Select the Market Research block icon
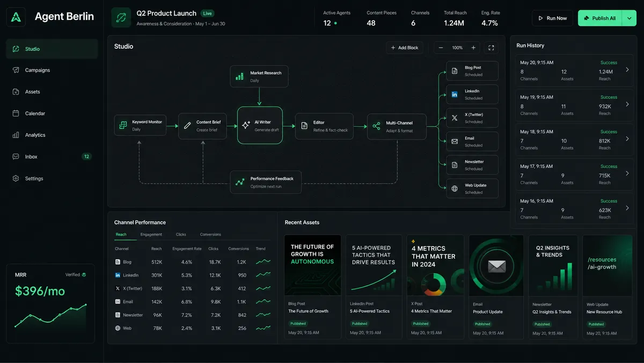This screenshot has width=644, height=363. pyautogui.click(x=239, y=76)
